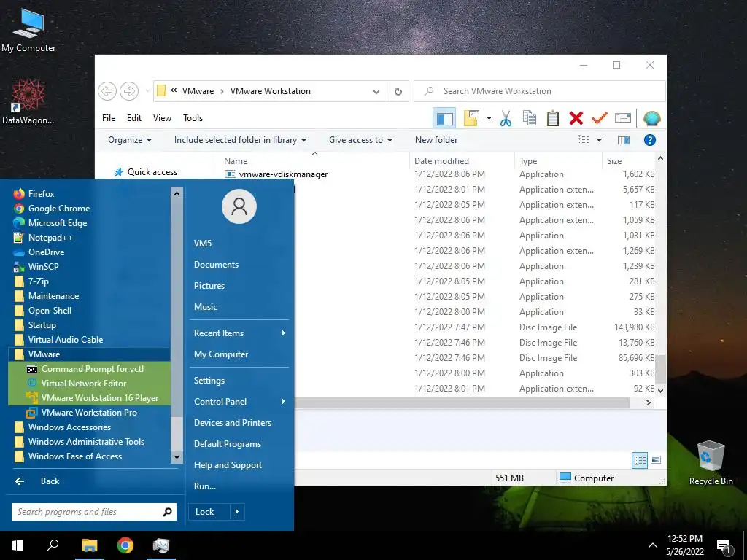Click the red X Delete icon
The width and height of the screenshot is (747, 560).
[x=576, y=118]
